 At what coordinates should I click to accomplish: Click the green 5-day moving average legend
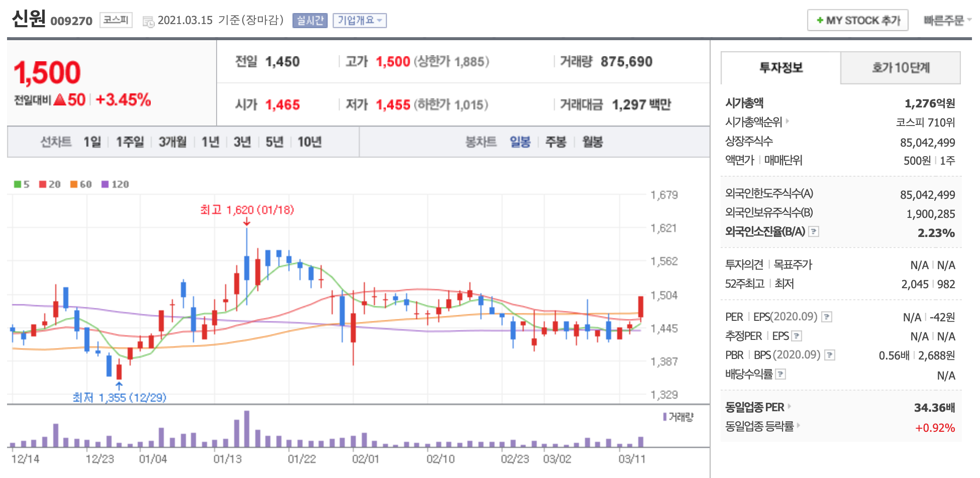[22, 184]
